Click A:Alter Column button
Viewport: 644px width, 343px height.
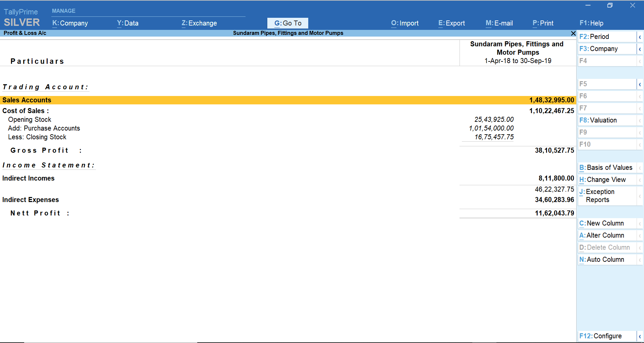(x=607, y=235)
